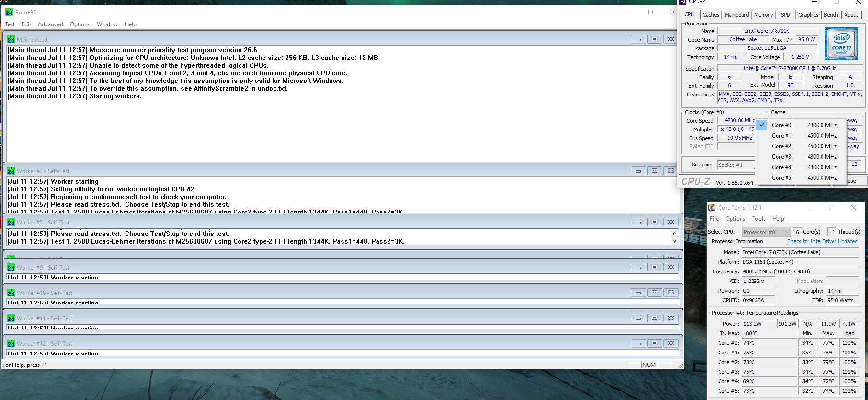This screenshot has height=400, width=868.
Task: Maximize the Main thread child window
Action: 654,39
